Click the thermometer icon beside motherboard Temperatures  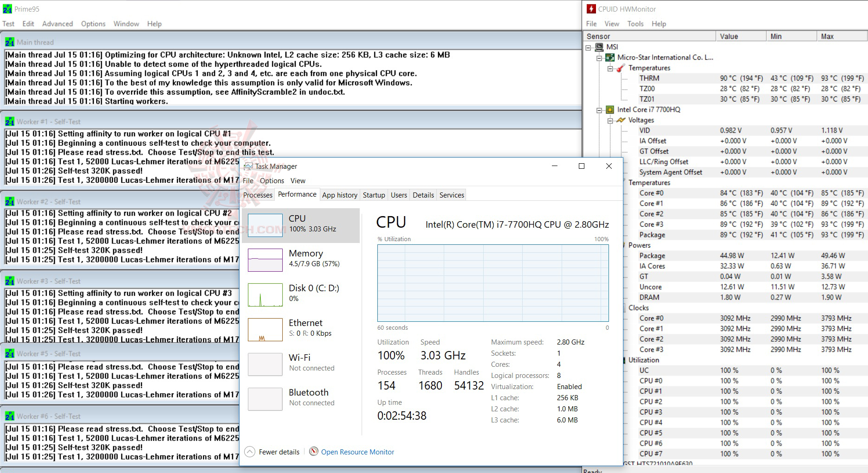pos(621,68)
